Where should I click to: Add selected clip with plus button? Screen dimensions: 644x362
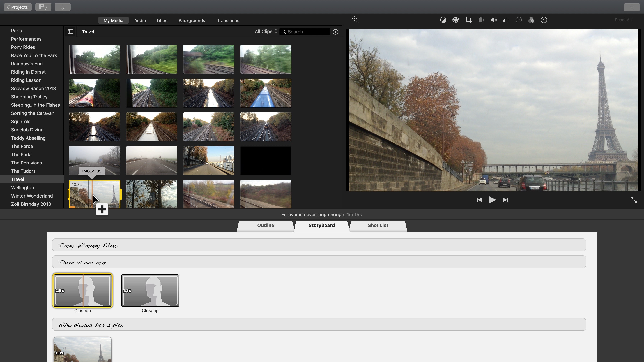tap(102, 210)
